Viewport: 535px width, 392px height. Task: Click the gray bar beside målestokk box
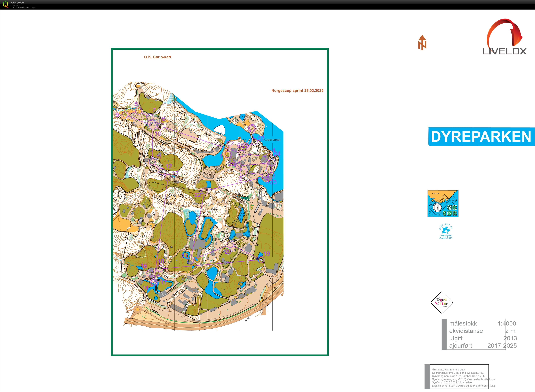coord(444,335)
